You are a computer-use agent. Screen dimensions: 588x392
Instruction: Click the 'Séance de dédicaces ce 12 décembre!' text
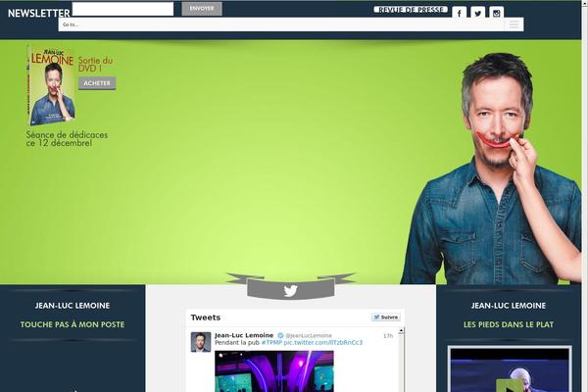(67, 139)
